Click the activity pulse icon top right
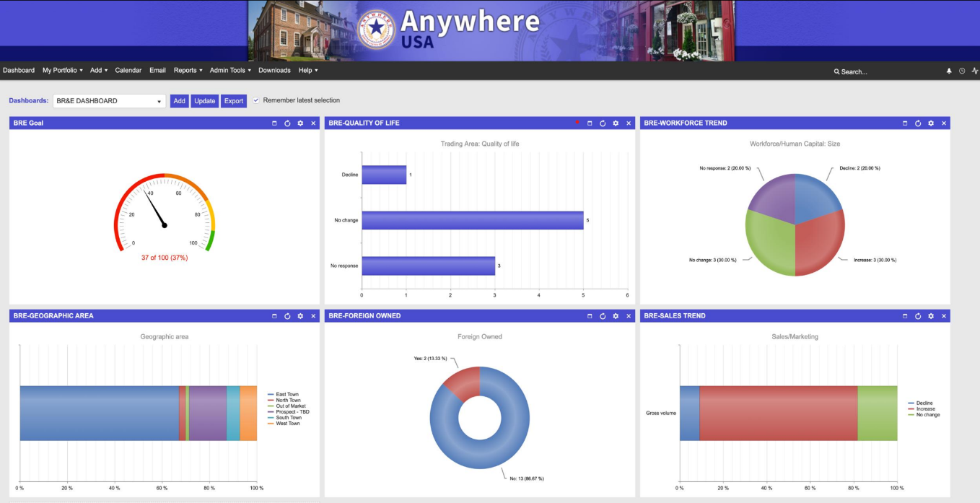Viewport: 980px width, 503px height. 974,70
